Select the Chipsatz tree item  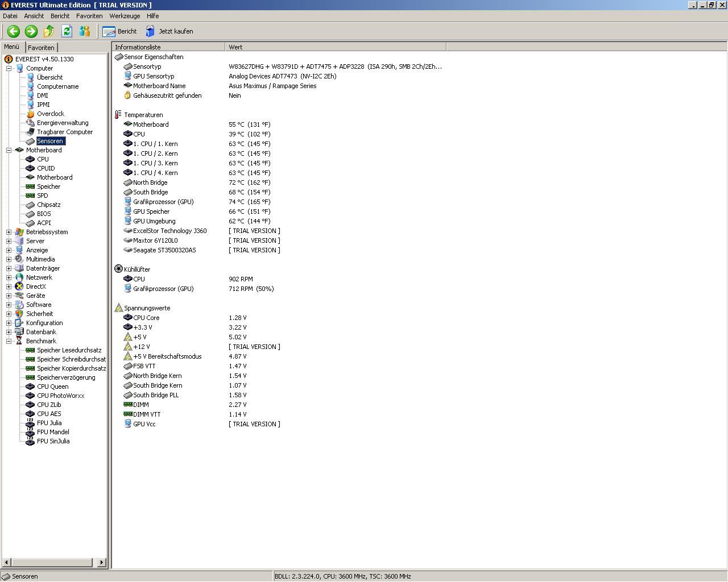[x=48, y=205]
